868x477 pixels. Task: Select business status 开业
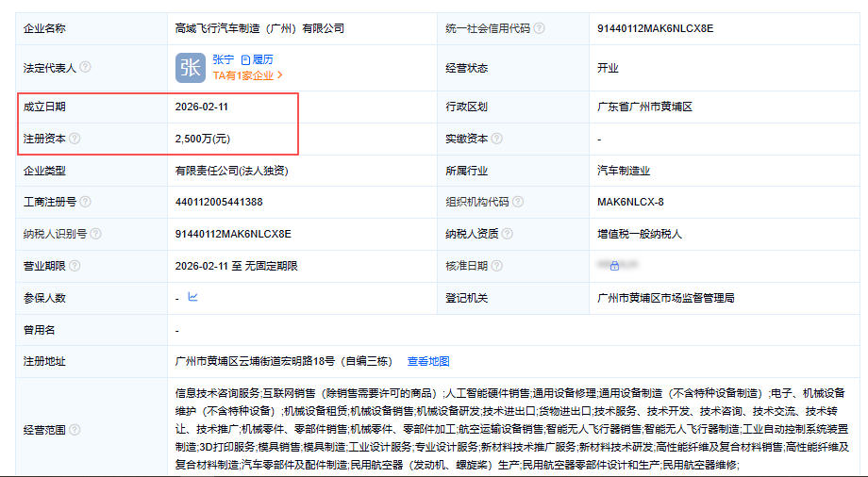click(x=608, y=68)
